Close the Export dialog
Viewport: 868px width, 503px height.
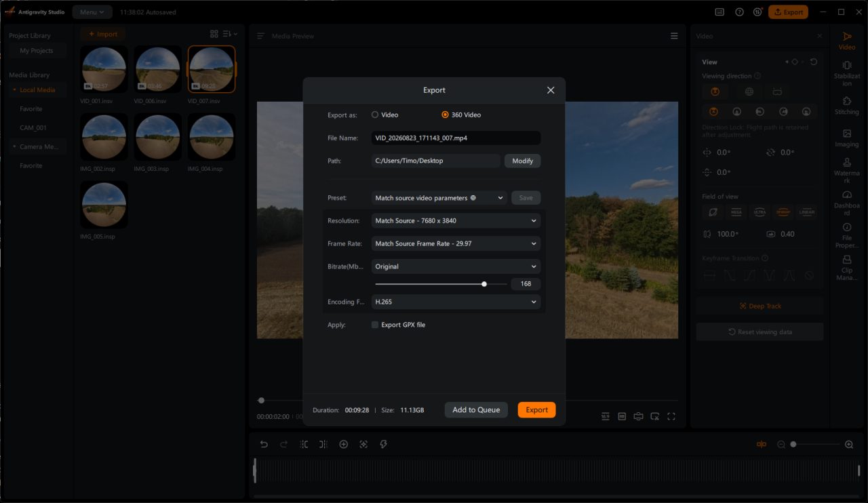[551, 90]
